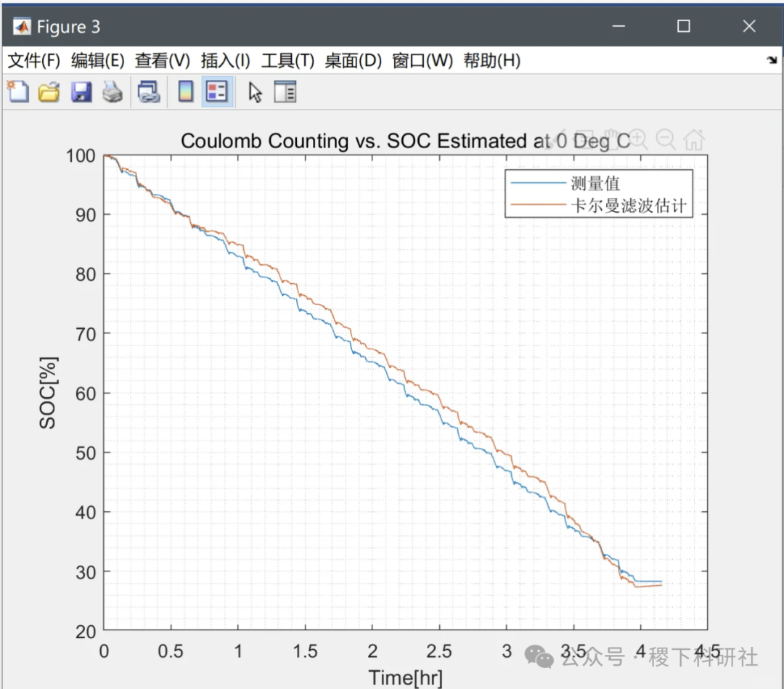Click the x-axis tick label 1.5
784x689 pixels.
[x=305, y=651]
